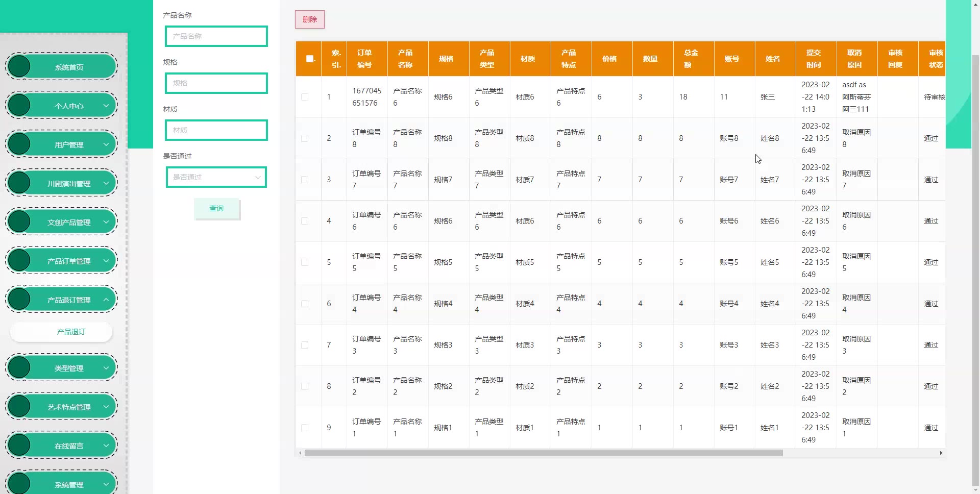Image resolution: width=980 pixels, height=494 pixels.
Task: Click the 产品特点 1 cell
Action: coord(571,428)
